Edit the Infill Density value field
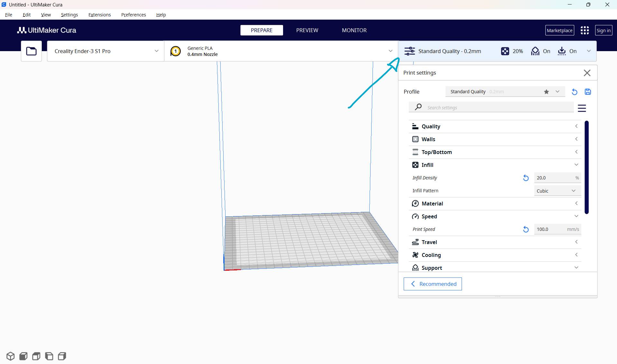The height and width of the screenshot is (364, 617). click(x=557, y=178)
